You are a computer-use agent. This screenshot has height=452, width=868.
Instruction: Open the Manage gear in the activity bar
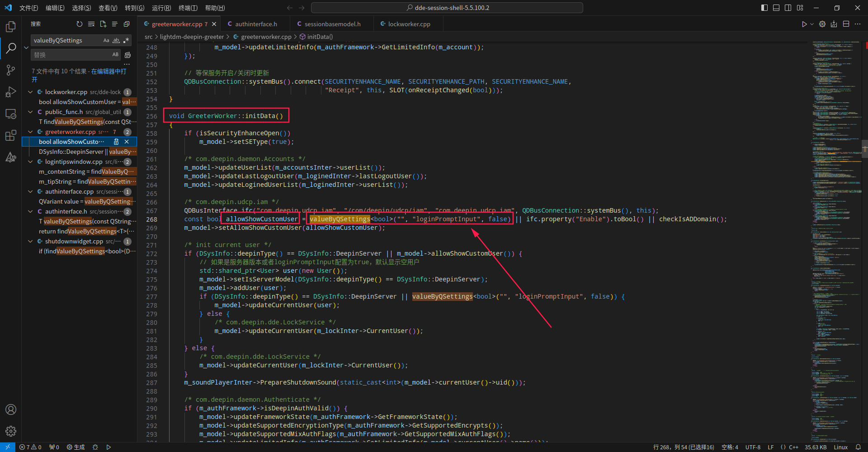(11, 431)
